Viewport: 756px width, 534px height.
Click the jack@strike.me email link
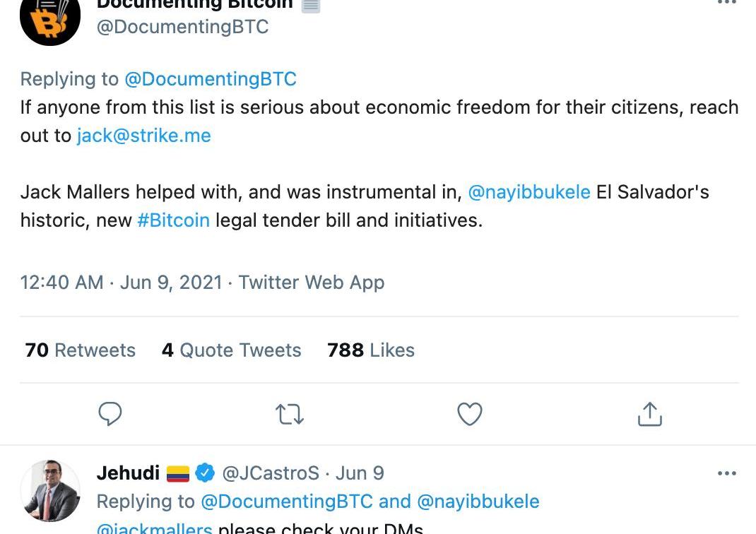pos(144,135)
